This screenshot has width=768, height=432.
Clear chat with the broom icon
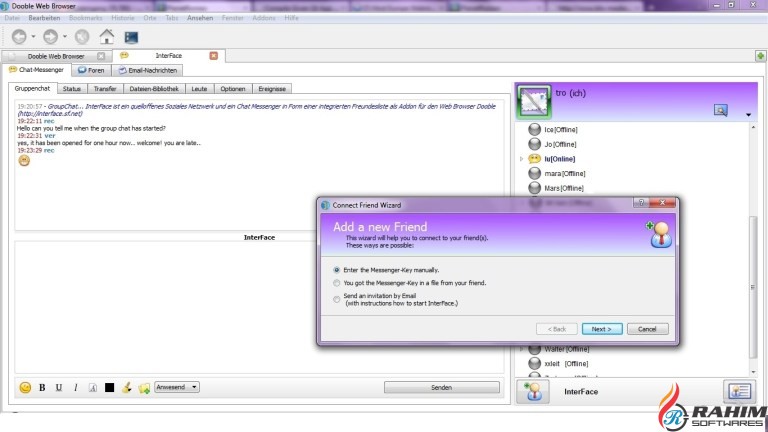(127, 387)
